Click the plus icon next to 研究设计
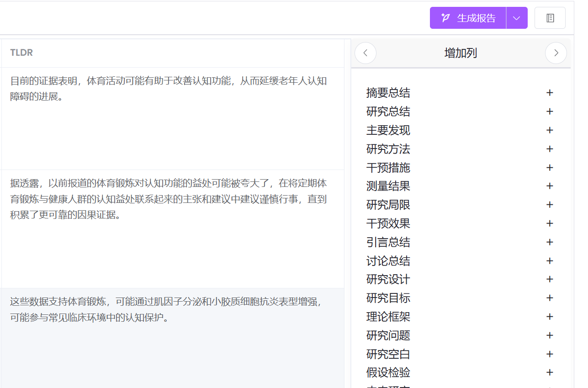This screenshot has width=588, height=388. click(x=550, y=279)
